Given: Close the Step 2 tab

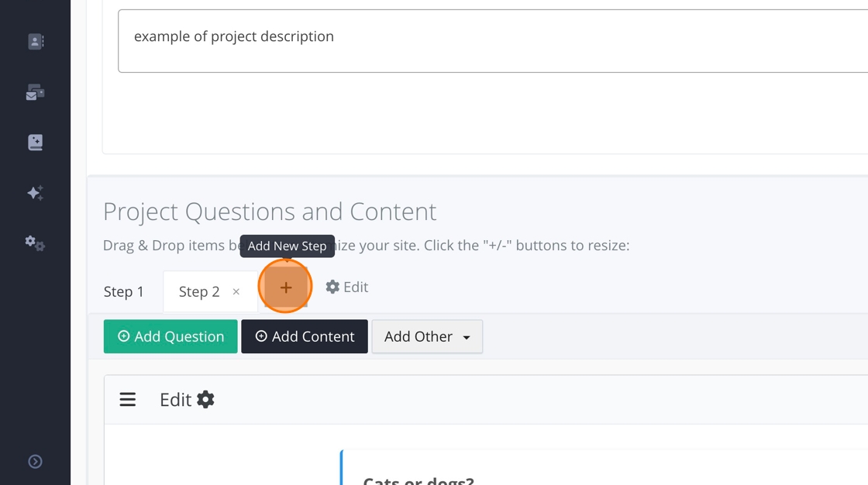Looking at the screenshot, I should coord(236,292).
